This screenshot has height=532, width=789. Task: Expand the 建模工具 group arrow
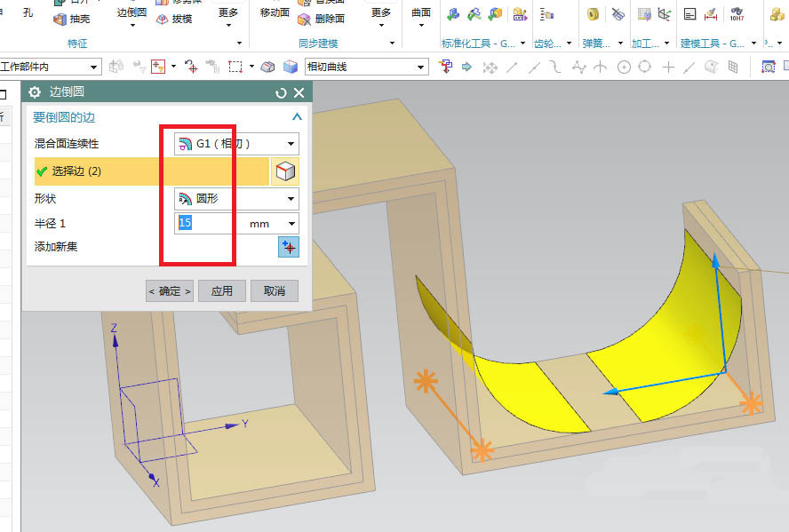coord(753,44)
